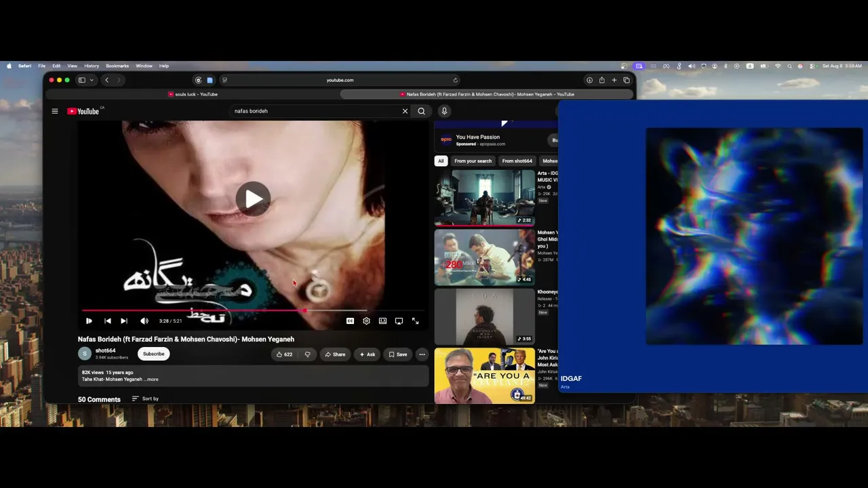The image size is (868, 488).
Task: Play the video with center play button
Action: [x=253, y=199]
